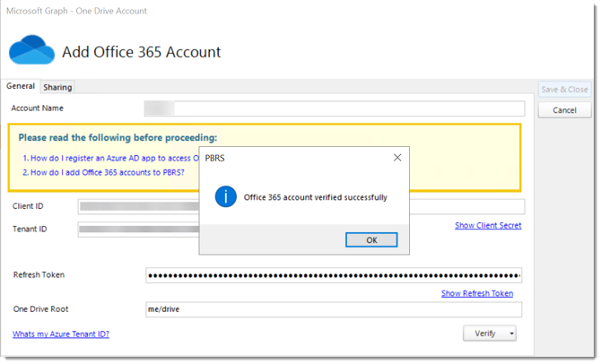The image size is (601, 364).
Task: Click the Tenant ID input field
Action: coord(138,230)
